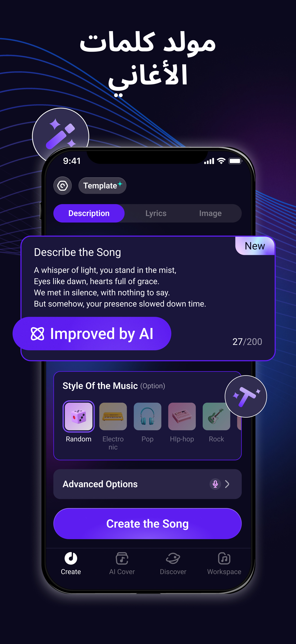Select the Hip-hop drum machine style

point(182,417)
